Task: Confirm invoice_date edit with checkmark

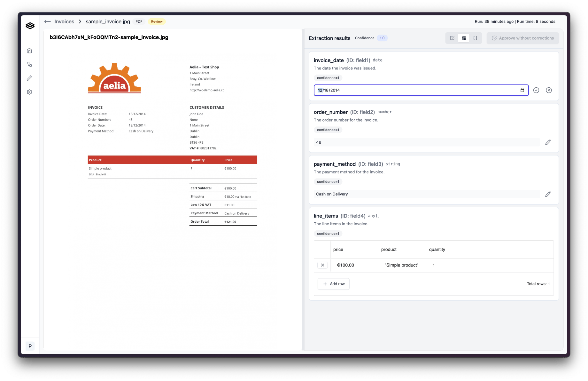Action: 536,90
